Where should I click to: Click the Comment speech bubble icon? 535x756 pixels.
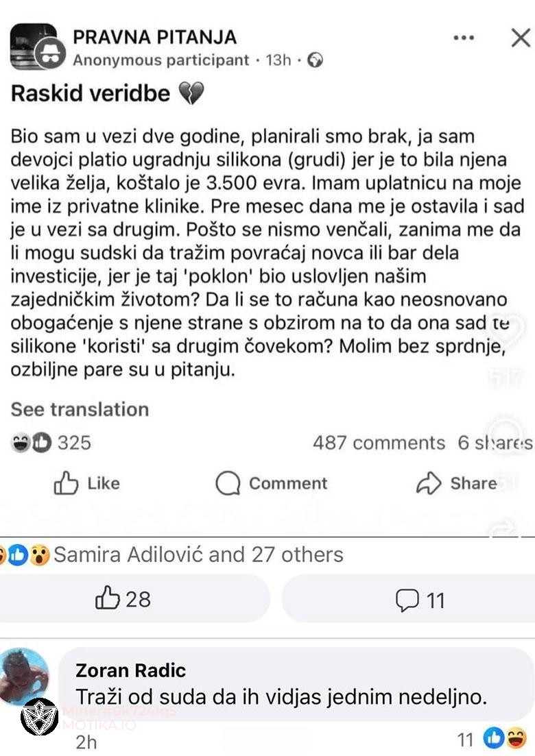(x=228, y=483)
